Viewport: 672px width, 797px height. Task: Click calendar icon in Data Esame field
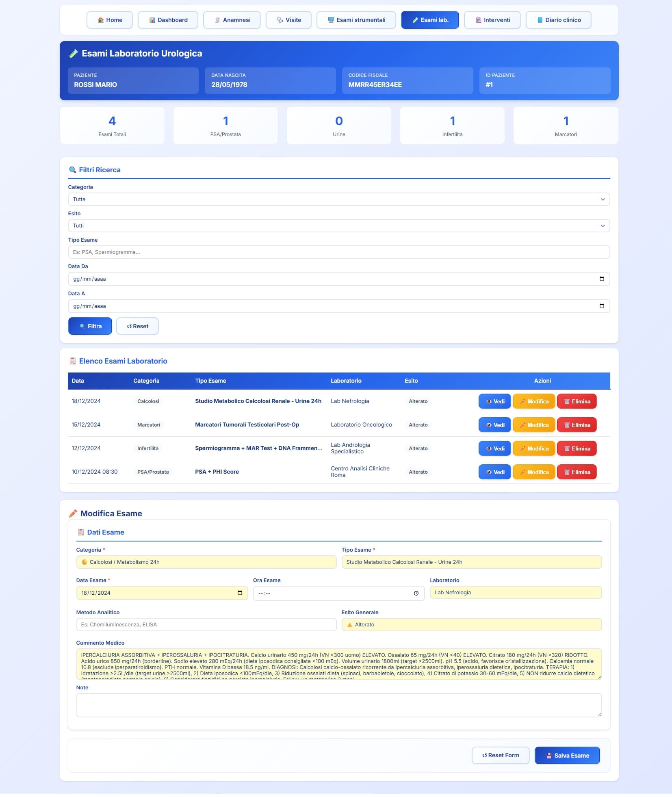pos(240,593)
